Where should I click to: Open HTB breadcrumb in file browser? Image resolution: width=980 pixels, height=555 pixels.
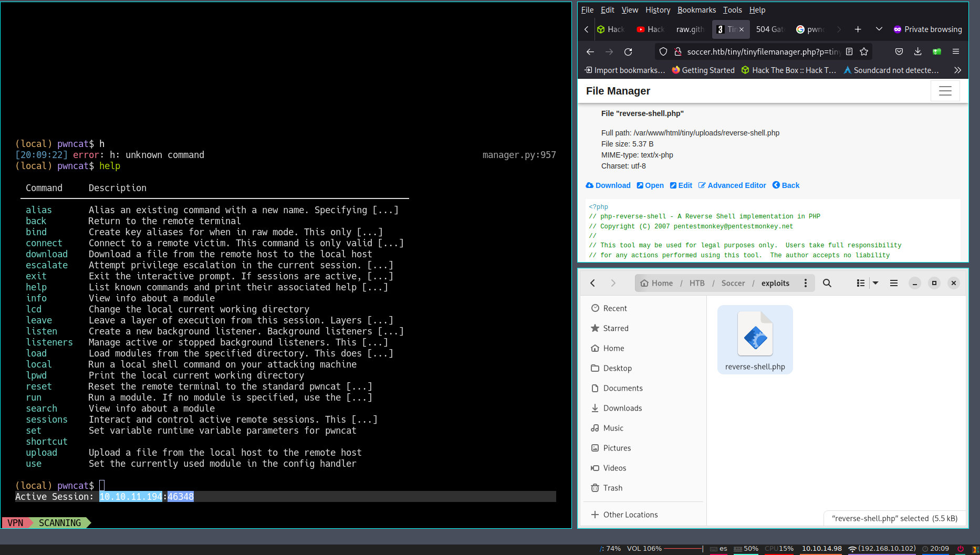(697, 283)
